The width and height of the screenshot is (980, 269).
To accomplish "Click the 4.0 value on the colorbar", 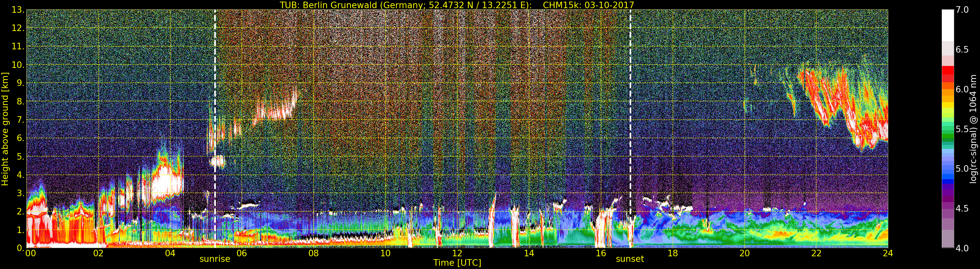I will click(x=962, y=248).
